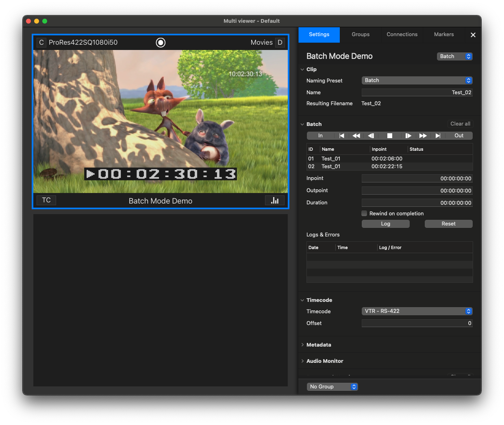Click the Offset input field

tap(417, 323)
